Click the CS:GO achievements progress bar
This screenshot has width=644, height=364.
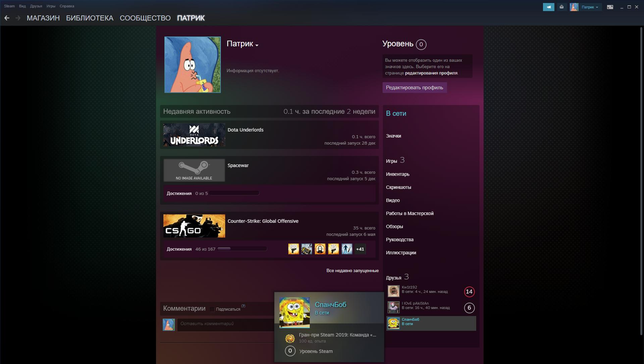242,249
